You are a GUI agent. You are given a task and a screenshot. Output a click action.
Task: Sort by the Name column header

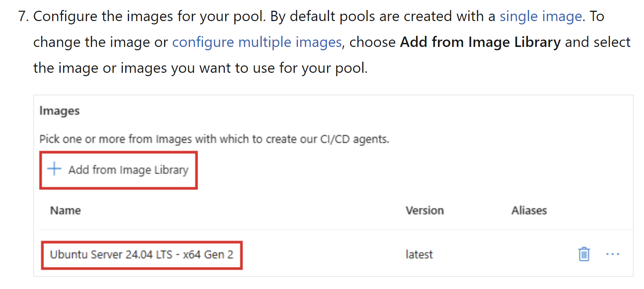[x=65, y=210]
